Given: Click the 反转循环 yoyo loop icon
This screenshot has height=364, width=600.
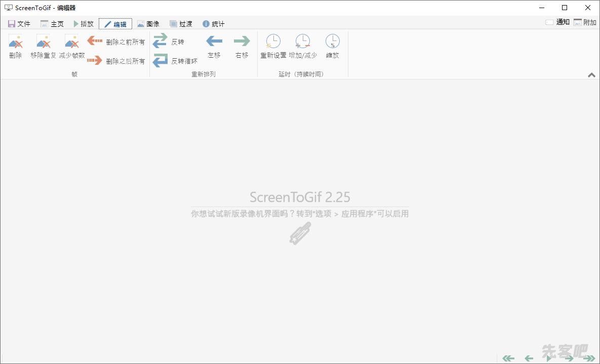Looking at the screenshot, I should pos(175,61).
